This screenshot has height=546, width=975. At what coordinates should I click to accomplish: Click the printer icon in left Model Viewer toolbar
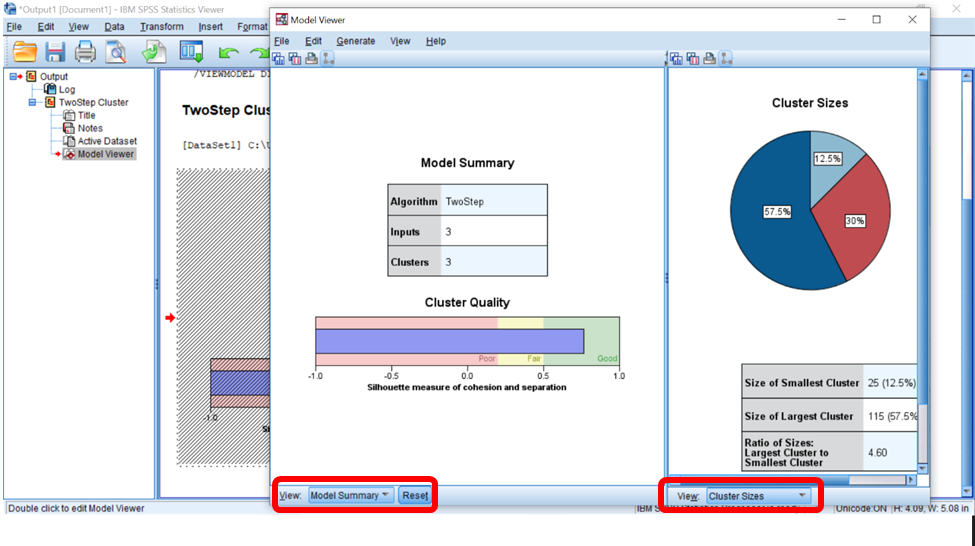(311, 58)
